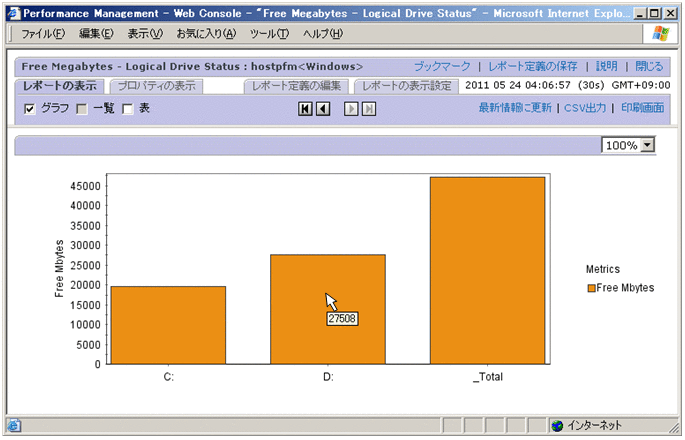Open the ツール(T) menu

click(270, 34)
